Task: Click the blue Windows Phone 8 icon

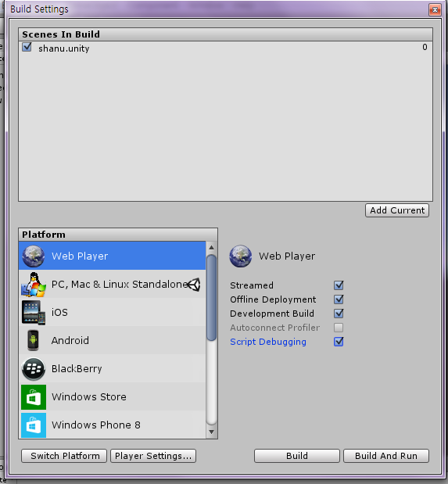Action: click(x=34, y=425)
